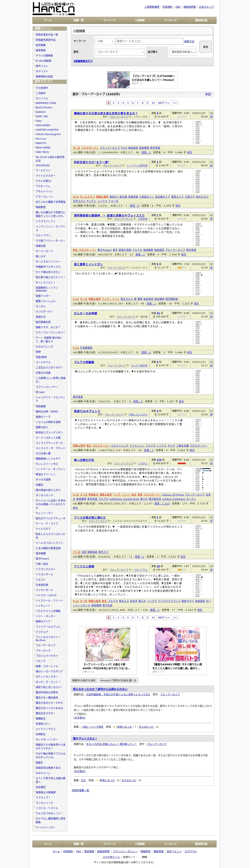Screen dimensions: 249x868
Task: Select ARMORED CORE in 原作カテゴリ
Action: (x=46, y=103)
